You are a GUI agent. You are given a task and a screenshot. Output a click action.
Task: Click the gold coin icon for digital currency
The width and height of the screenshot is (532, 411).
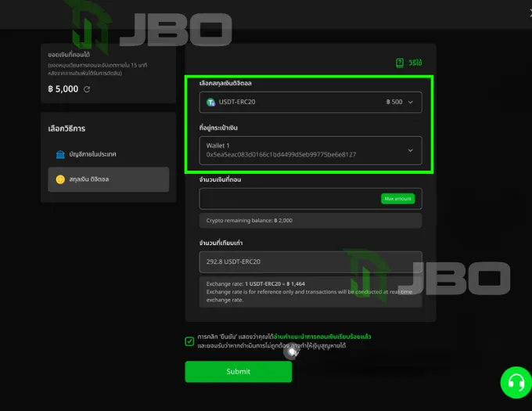[60, 179]
